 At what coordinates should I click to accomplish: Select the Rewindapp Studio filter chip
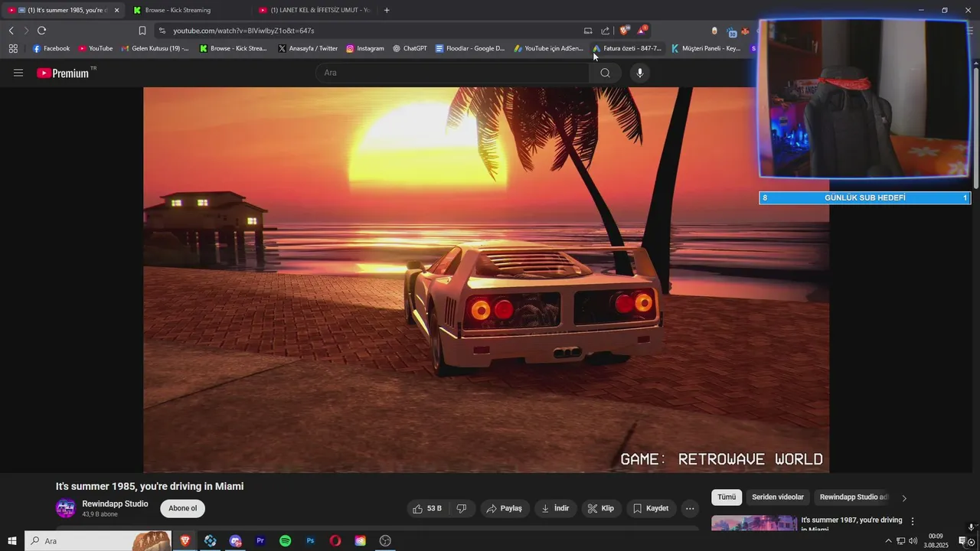point(854,497)
